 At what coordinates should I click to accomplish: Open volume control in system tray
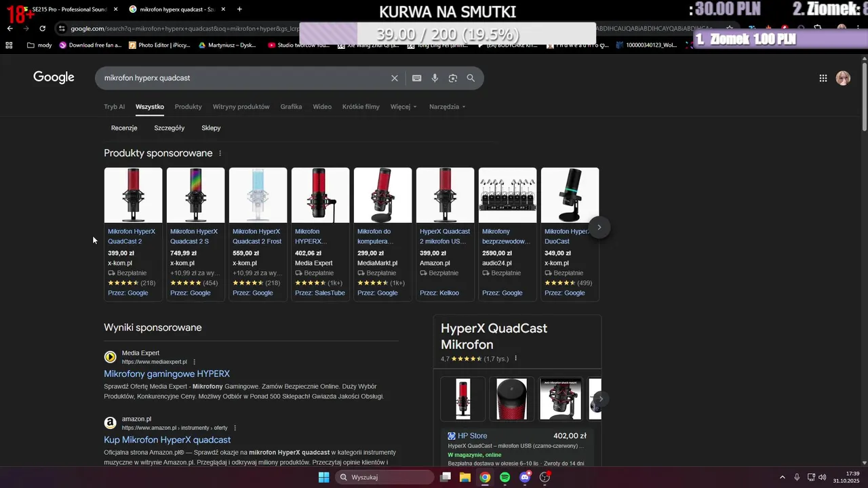(822, 477)
